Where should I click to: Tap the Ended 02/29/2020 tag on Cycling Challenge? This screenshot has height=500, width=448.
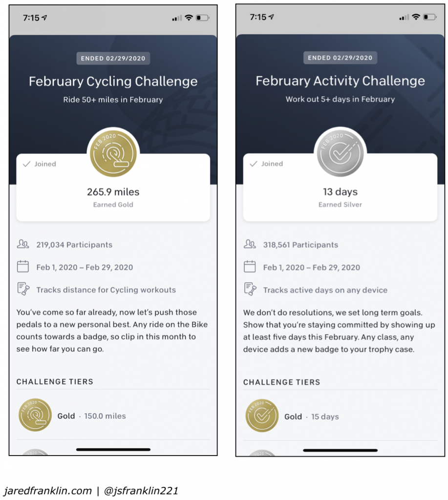113,59
